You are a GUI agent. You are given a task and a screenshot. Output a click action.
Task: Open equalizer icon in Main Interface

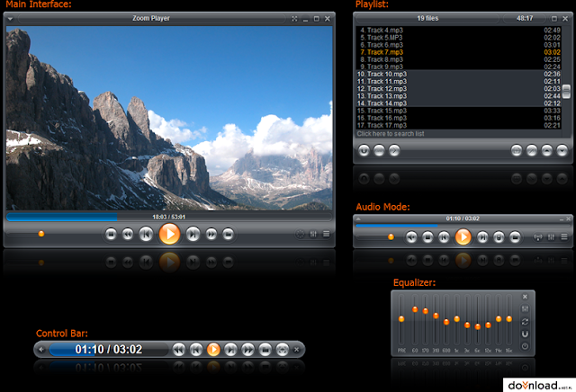coord(313,234)
